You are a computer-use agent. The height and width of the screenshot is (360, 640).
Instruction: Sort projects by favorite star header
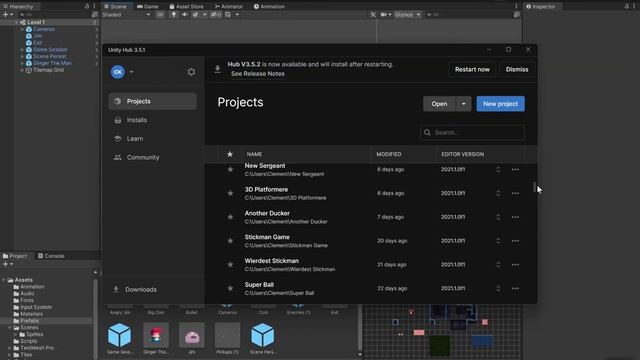pyautogui.click(x=230, y=154)
